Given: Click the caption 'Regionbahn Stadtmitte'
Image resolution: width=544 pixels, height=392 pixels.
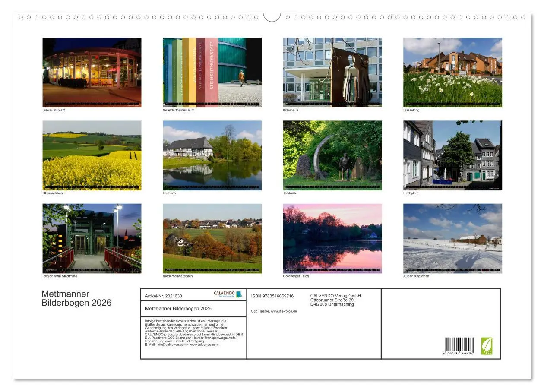Looking at the screenshot, I should [x=60, y=276].
